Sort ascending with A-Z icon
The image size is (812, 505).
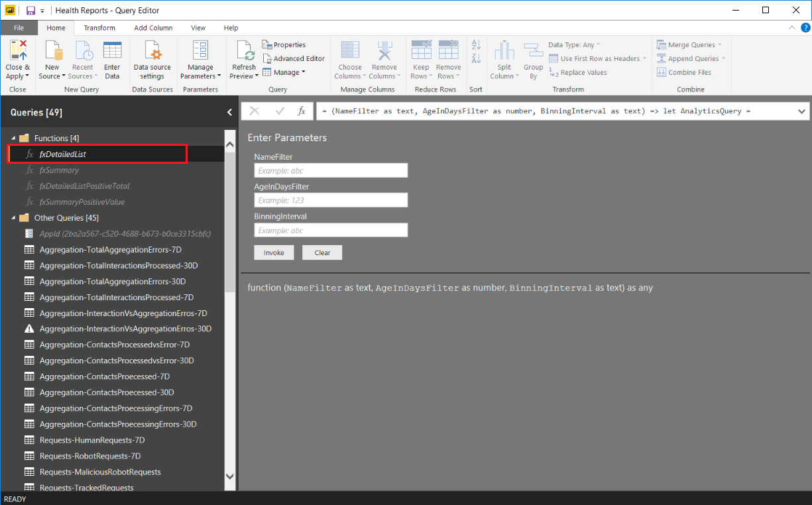[476, 44]
